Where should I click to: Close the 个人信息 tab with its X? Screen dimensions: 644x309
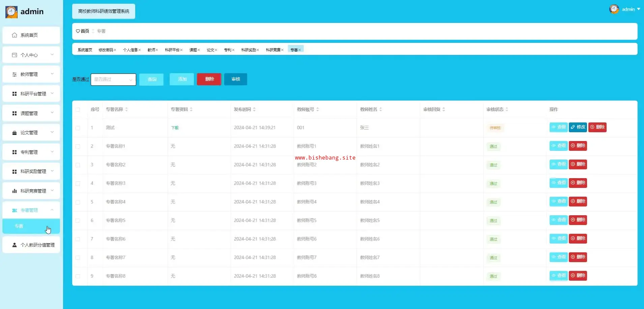point(140,50)
